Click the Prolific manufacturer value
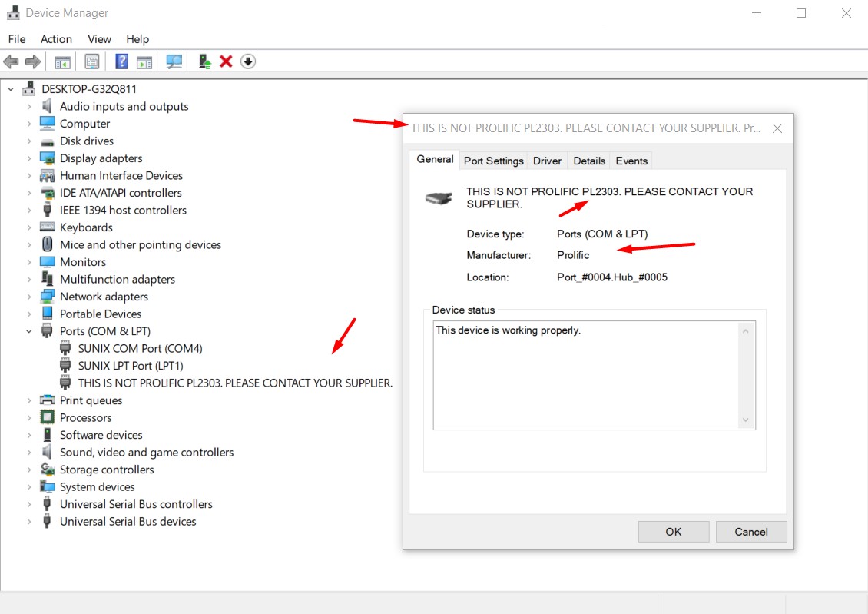868x614 pixels. coord(573,254)
